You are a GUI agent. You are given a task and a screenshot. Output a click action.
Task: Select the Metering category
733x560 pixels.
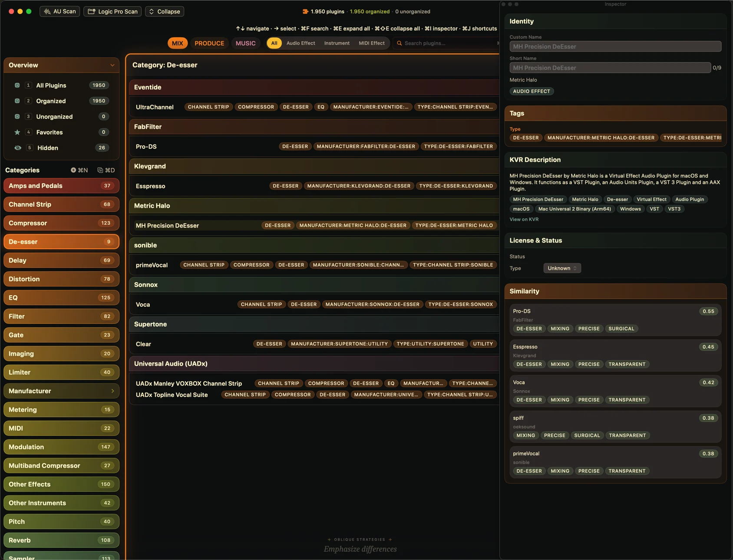(x=61, y=410)
